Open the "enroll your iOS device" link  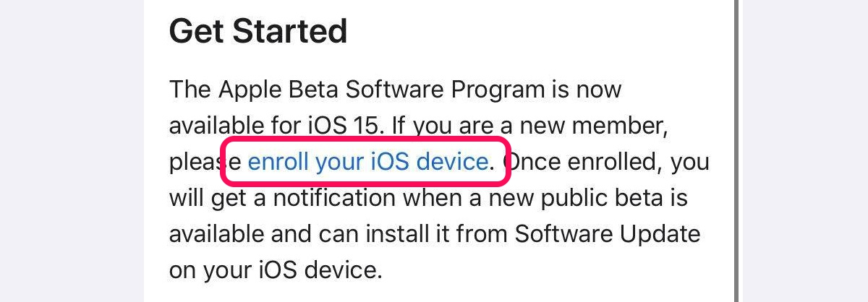368,161
